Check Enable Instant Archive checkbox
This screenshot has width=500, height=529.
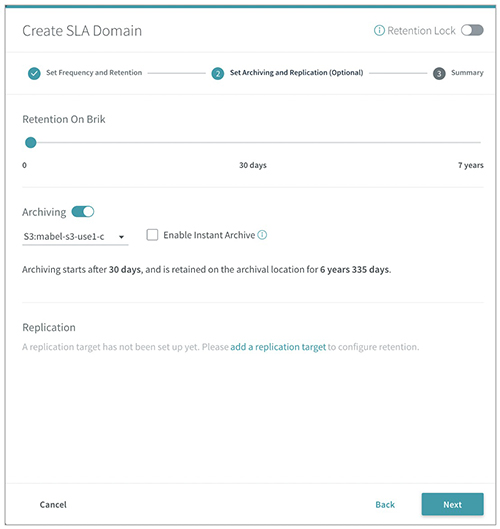[152, 235]
